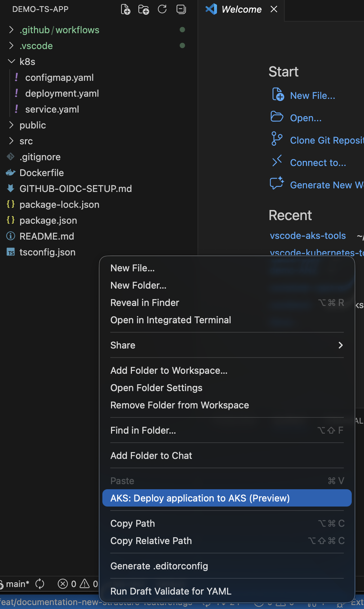Click the braces icon of package.json
364x609 pixels.
[11, 220]
